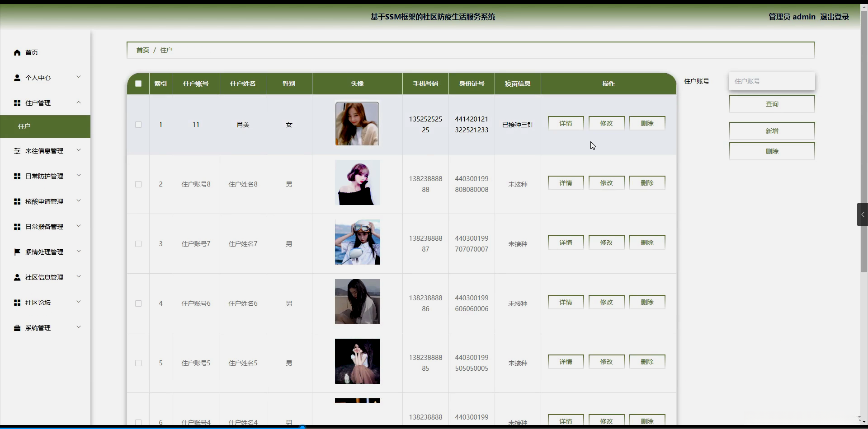This screenshot has width=868, height=429.
Task: Check the checkbox for row 住户账号7
Action: pyautogui.click(x=138, y=244)
